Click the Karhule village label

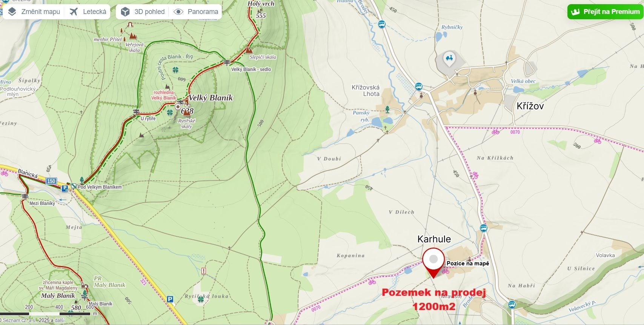point(434,239)
